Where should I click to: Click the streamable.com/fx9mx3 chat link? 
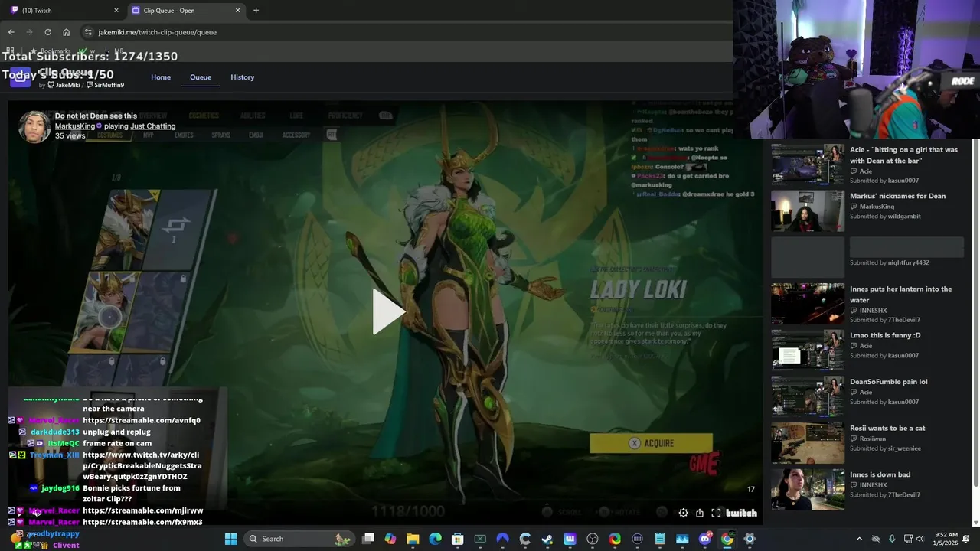(142, 522)
